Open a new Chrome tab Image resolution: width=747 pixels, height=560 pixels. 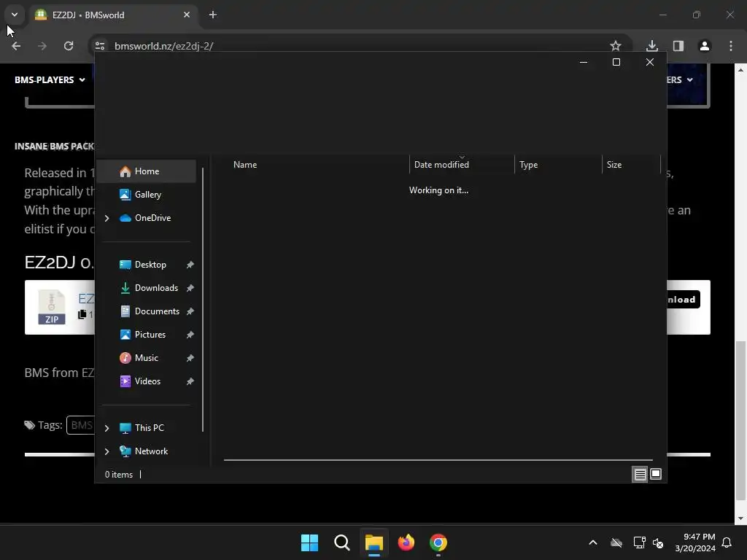[x=213, y=15]
